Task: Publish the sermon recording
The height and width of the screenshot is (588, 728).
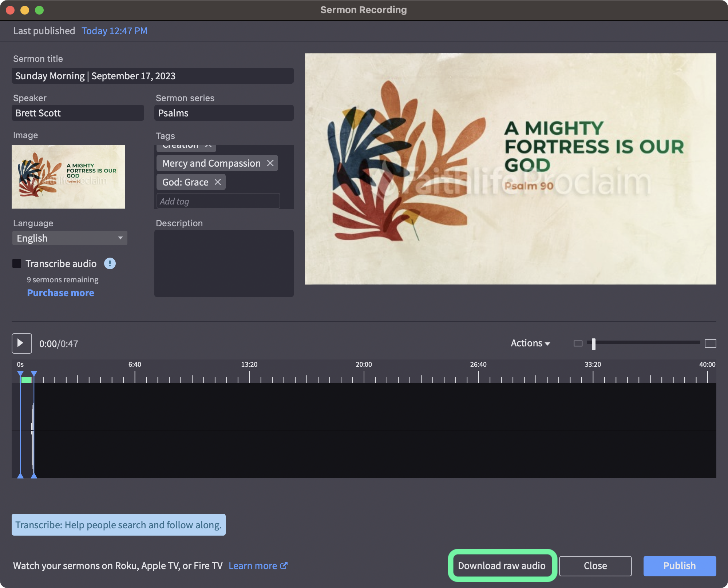Action: click(679, 565)
